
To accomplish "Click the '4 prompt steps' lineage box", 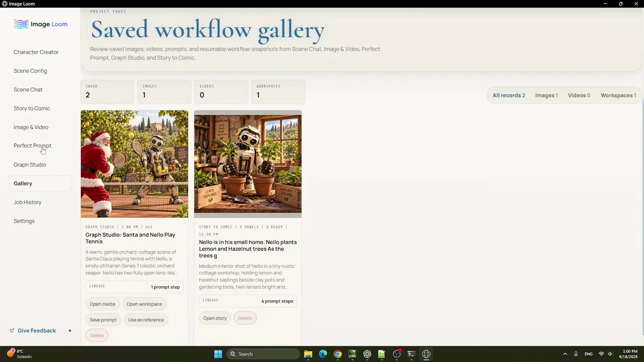I will click(248, 301).
